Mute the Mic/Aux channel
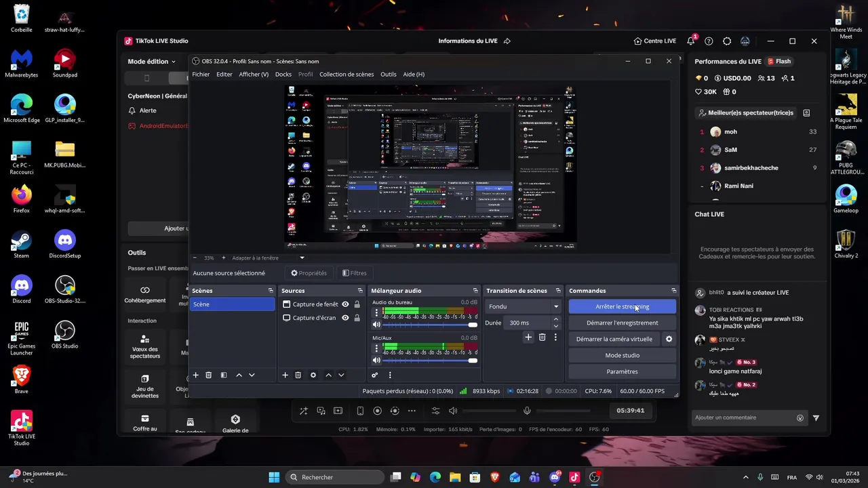 [376, 360]
